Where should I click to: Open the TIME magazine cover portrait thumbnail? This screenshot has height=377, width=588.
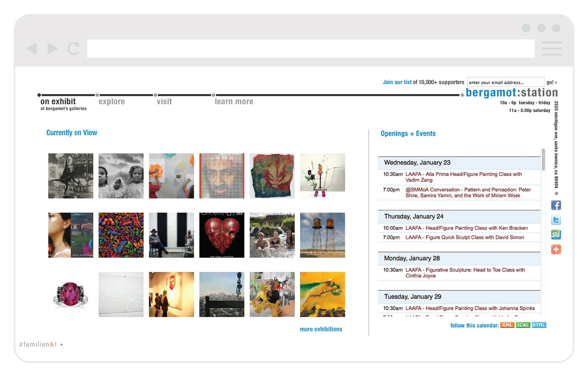pyautogui.click(x=222, y=176)
